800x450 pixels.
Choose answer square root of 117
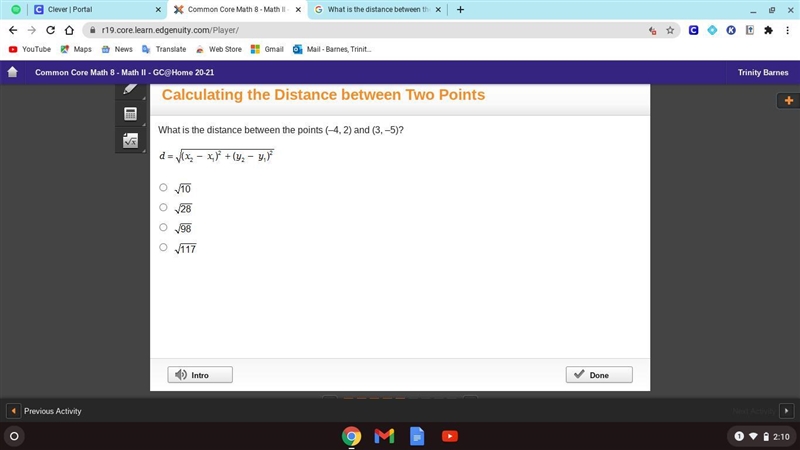(163, 247)
